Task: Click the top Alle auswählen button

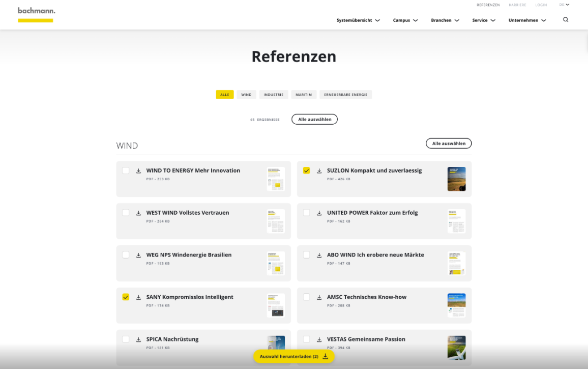Action: (314, 119)
